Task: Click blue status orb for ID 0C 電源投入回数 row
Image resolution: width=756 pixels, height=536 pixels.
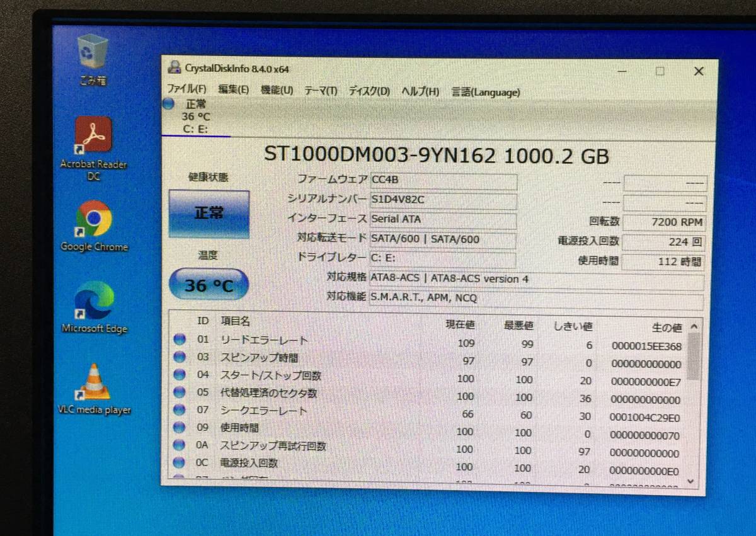Action: pos(180,463)
